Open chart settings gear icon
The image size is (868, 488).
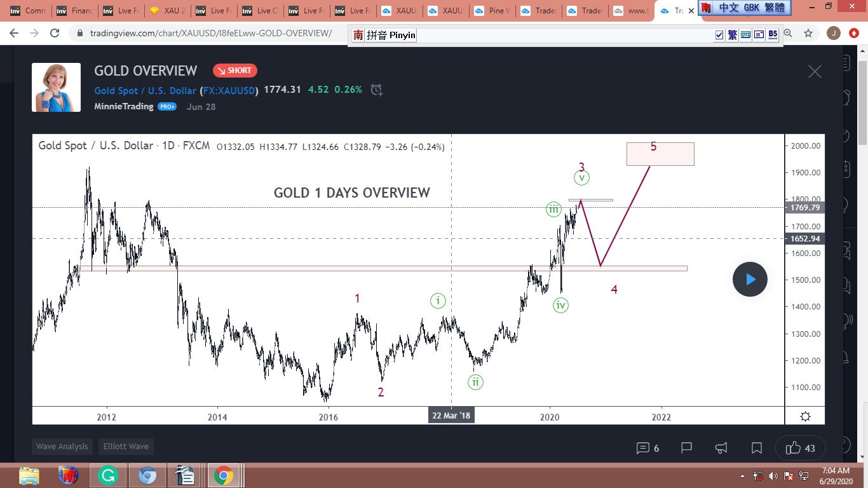click(805, 416)
